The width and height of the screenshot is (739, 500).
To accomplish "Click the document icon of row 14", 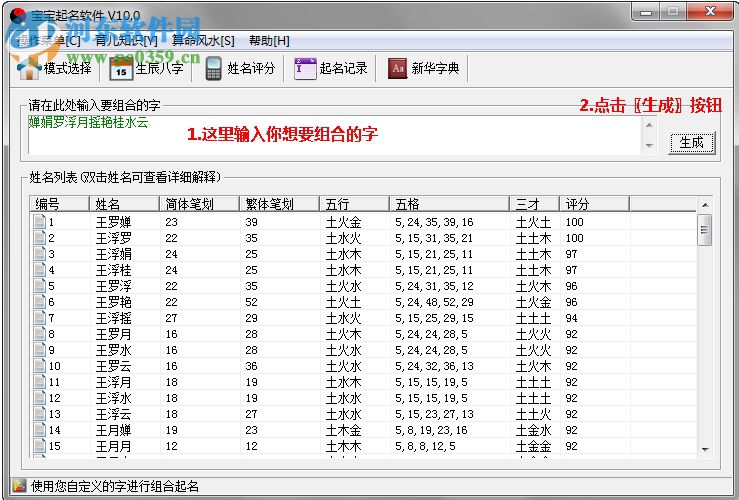I will pyautogui.click(x=40, y=430).
